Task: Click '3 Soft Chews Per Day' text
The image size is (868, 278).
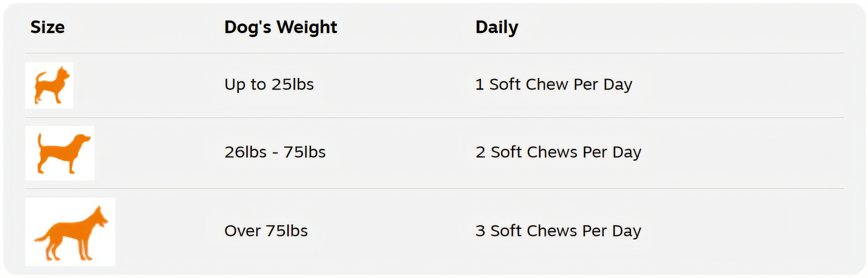Action: [558, 231]
